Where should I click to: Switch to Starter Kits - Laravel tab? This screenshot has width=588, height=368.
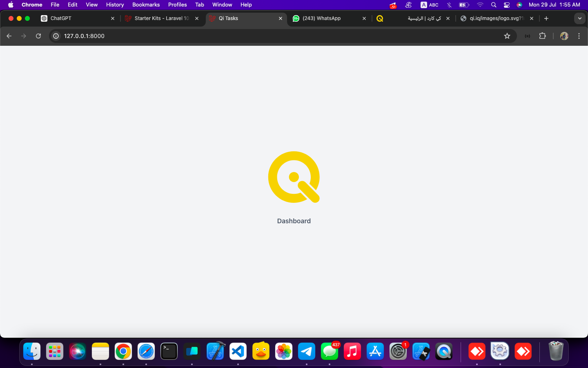[x=162, y=18]
